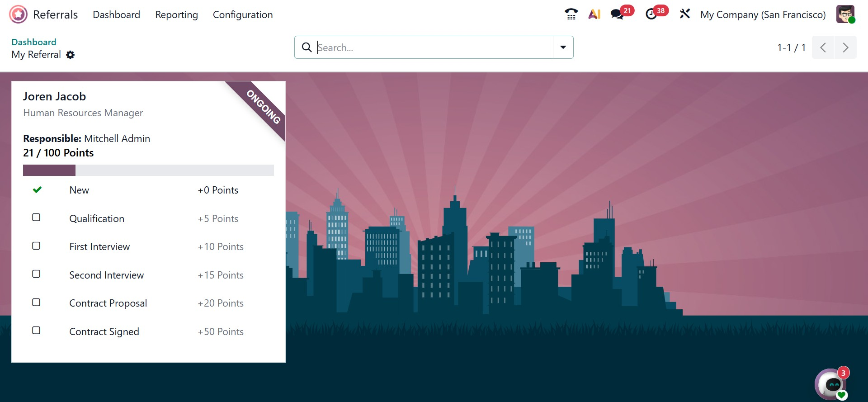The width and height of the screenshot is (868, 402).
Task: Open activities clock with 38 badge
Action: pos(656,13)
